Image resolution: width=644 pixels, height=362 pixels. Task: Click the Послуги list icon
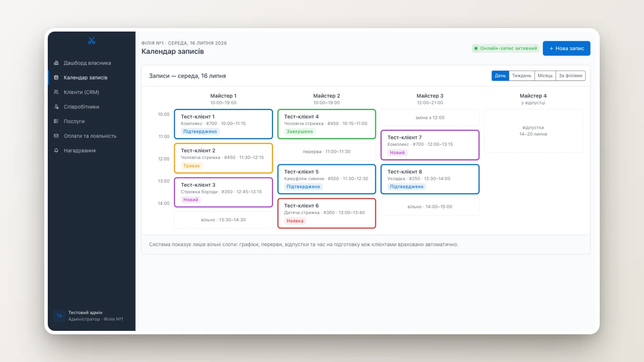pos(56,121)
